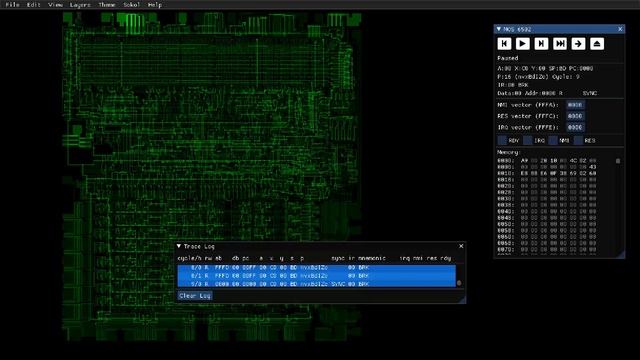Open the File menu
This screenshot has width=640, height=360.
[12, 5]
